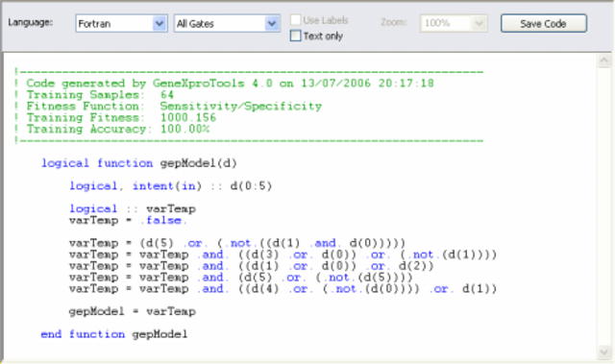Click the varTemp line with (.not.(d(5)))
The height and width of the screenshot is (364, 615).
coord(241,277)
